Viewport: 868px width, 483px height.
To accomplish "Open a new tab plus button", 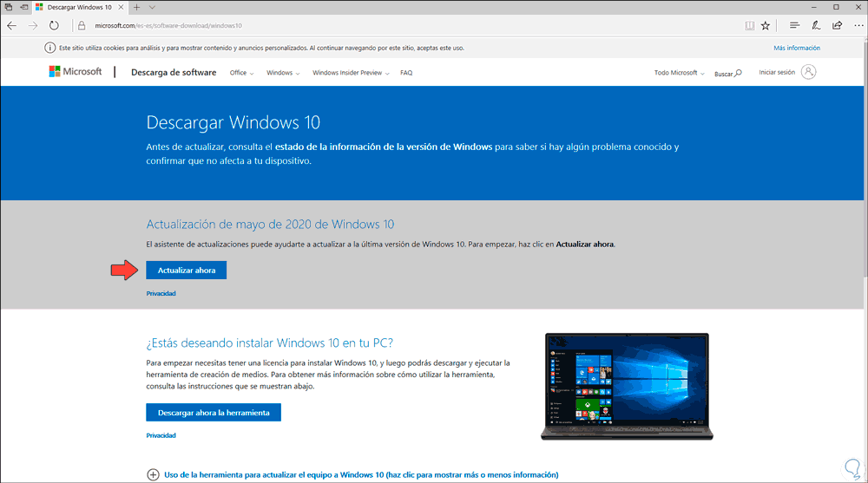I will [137, 7].
